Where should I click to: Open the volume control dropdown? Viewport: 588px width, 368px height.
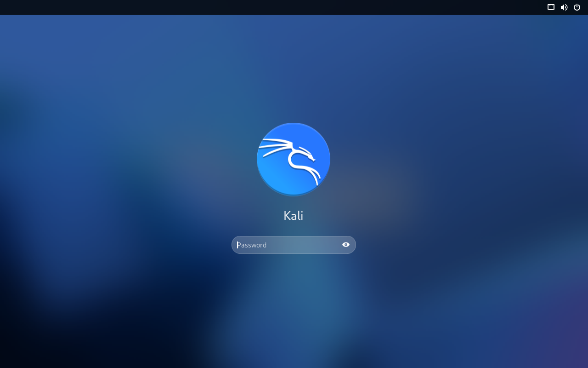pyautogui.click(x=564, y=7)
